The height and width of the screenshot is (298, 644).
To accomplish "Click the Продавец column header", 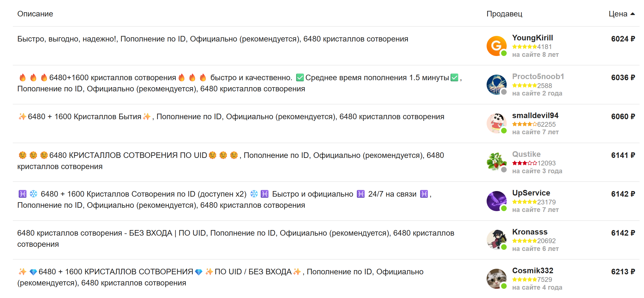I will point(504,14).
